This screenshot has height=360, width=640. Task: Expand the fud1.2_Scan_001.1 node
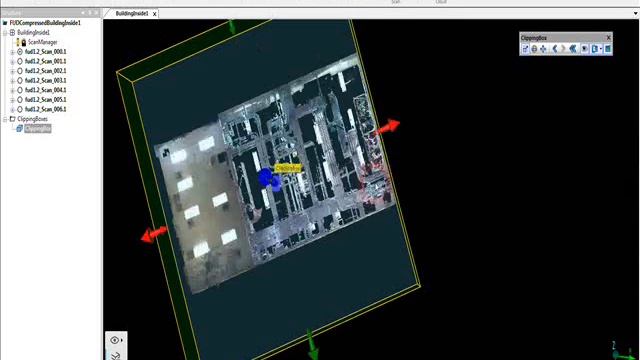point(12,61)
